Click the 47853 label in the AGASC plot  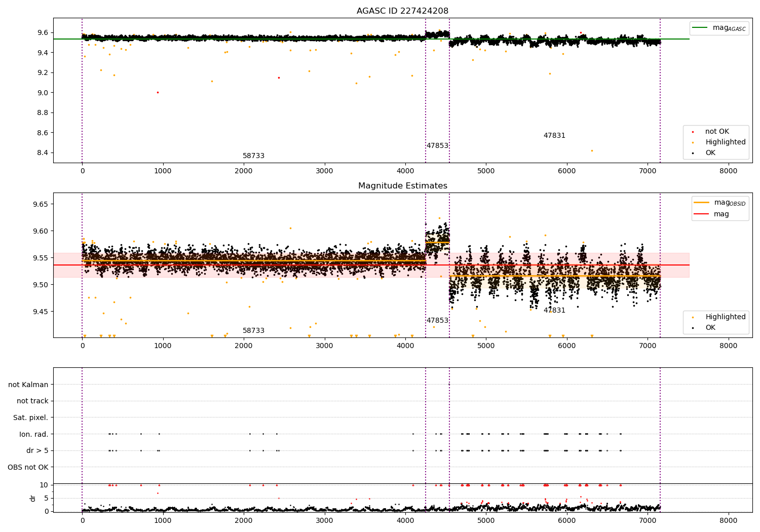437,146
